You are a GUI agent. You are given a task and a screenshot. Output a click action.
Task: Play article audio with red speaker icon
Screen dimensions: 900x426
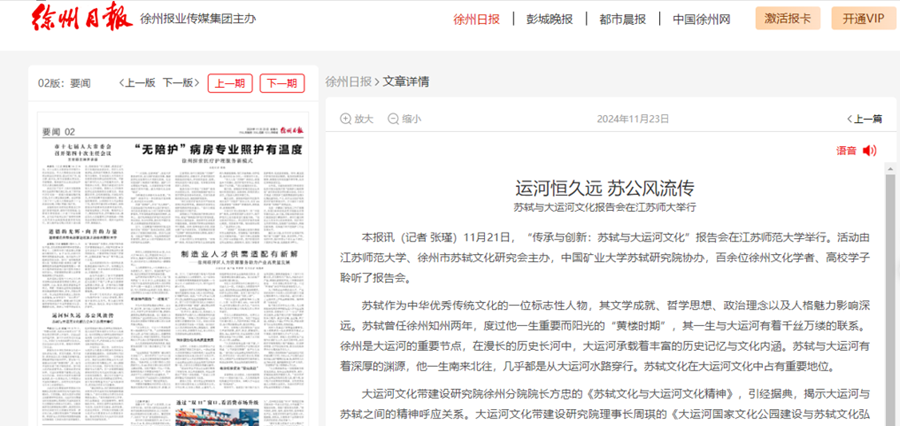869,151
